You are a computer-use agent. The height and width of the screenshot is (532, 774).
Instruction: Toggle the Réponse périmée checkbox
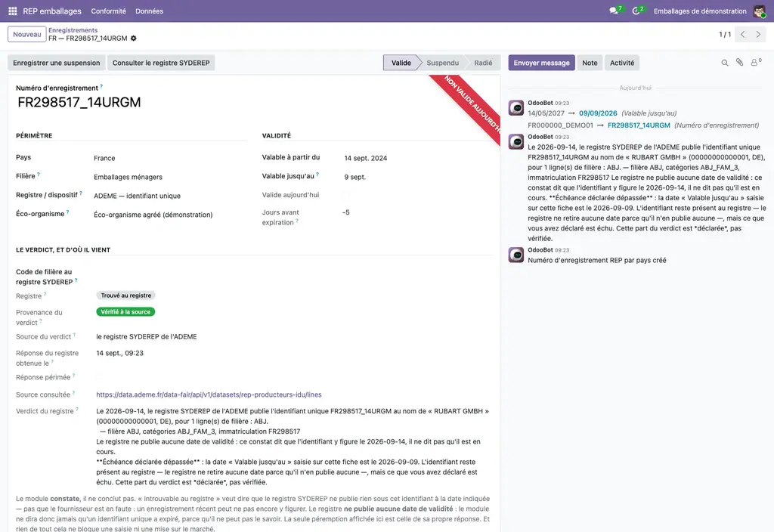100,378
